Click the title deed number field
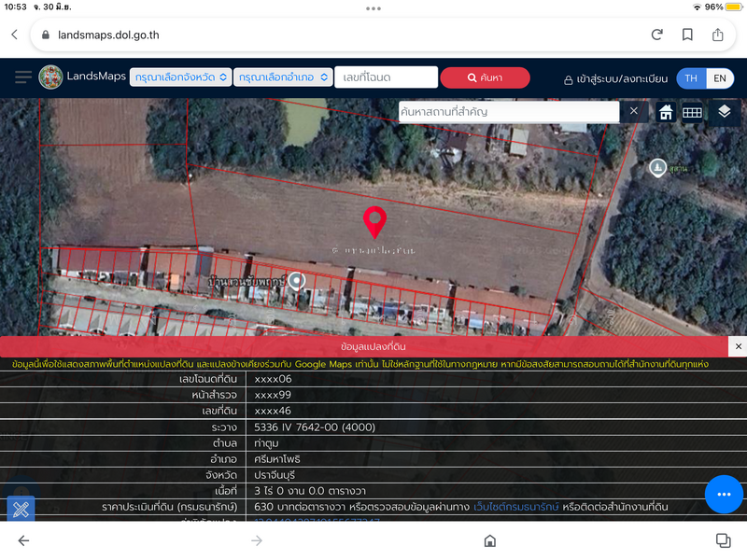Screen dimensions: 747x560 coord(386,77)
